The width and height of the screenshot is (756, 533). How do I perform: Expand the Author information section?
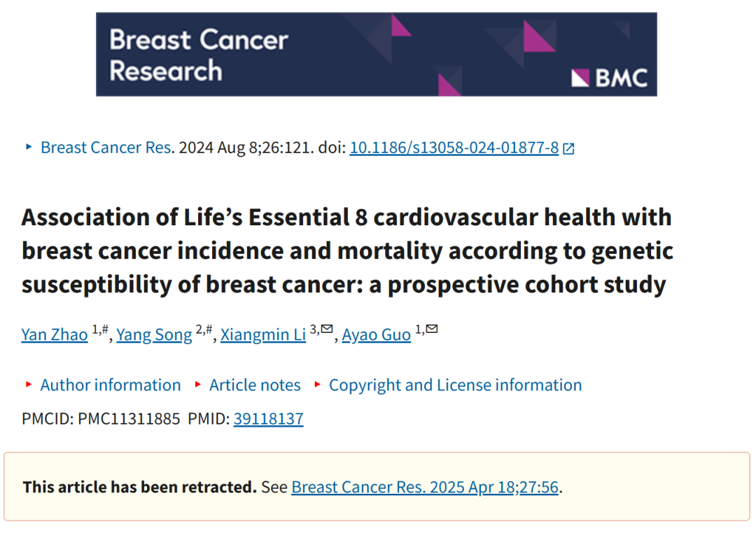(111, 385)
